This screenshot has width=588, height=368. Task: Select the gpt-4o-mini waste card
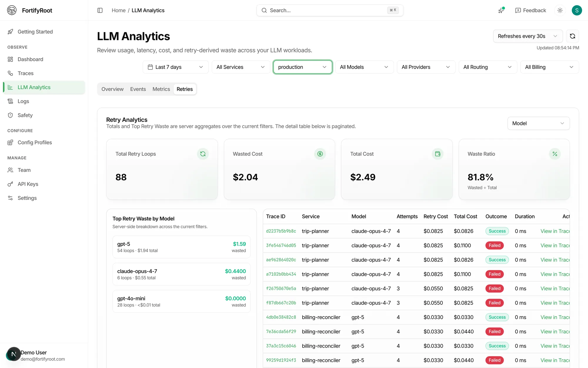point(181,301)
